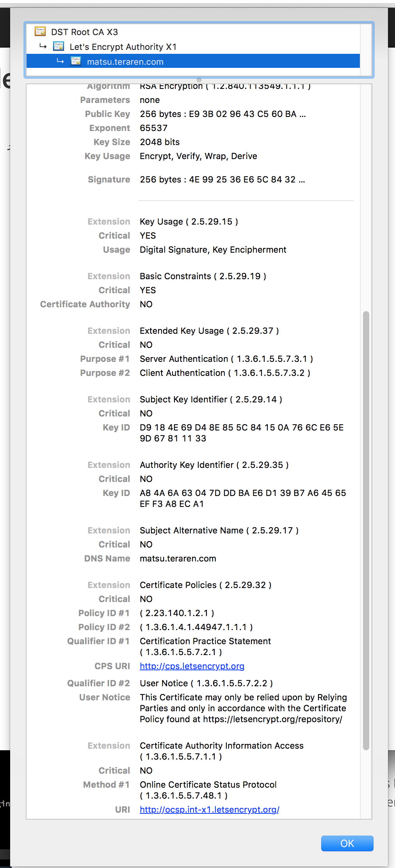
Task: Click the Purpose #1 label
Action: coord(105,359)
